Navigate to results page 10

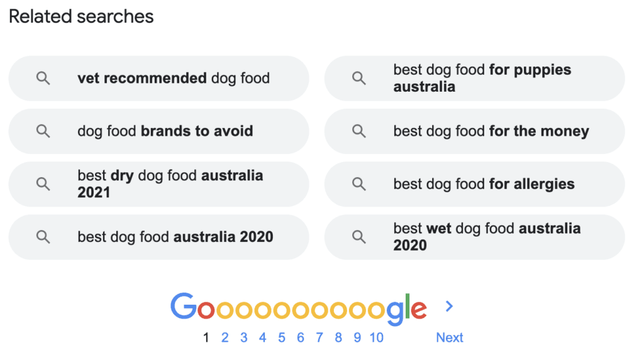[x=376, y=337]
